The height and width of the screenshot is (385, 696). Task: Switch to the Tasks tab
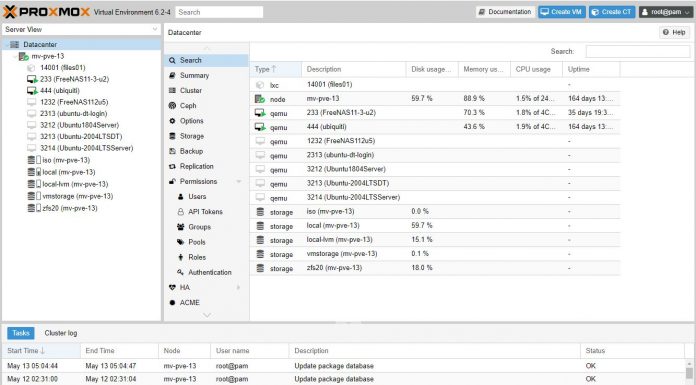click(x=21, y=333)
